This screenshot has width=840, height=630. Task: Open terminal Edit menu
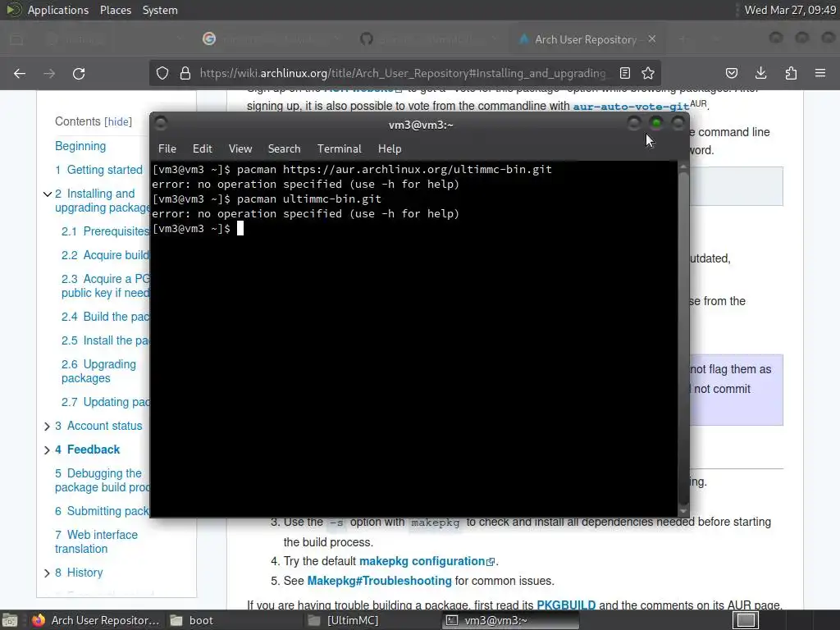(x=203, y=149)
